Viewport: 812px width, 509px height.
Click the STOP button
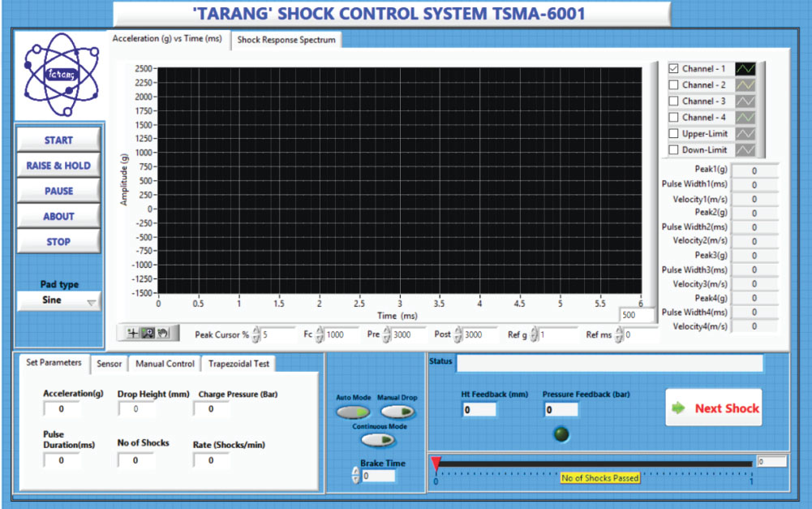[58, 242]
